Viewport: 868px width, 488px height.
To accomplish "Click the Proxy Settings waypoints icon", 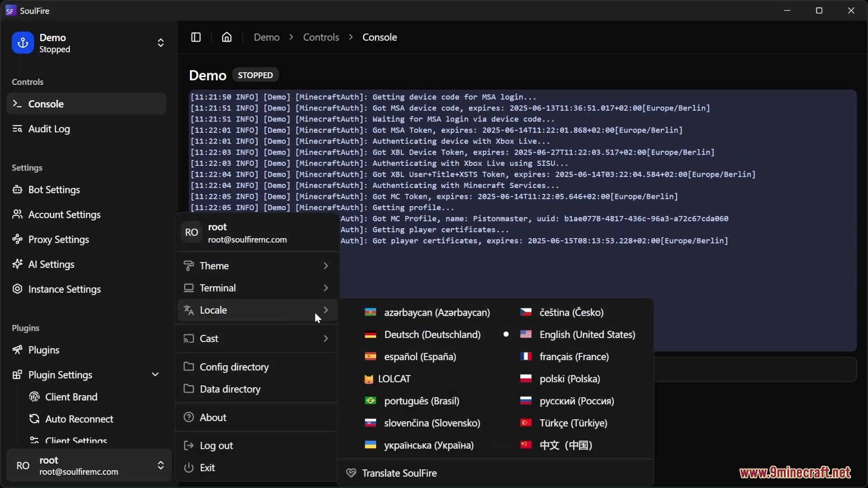I will [x=17, y=239].
